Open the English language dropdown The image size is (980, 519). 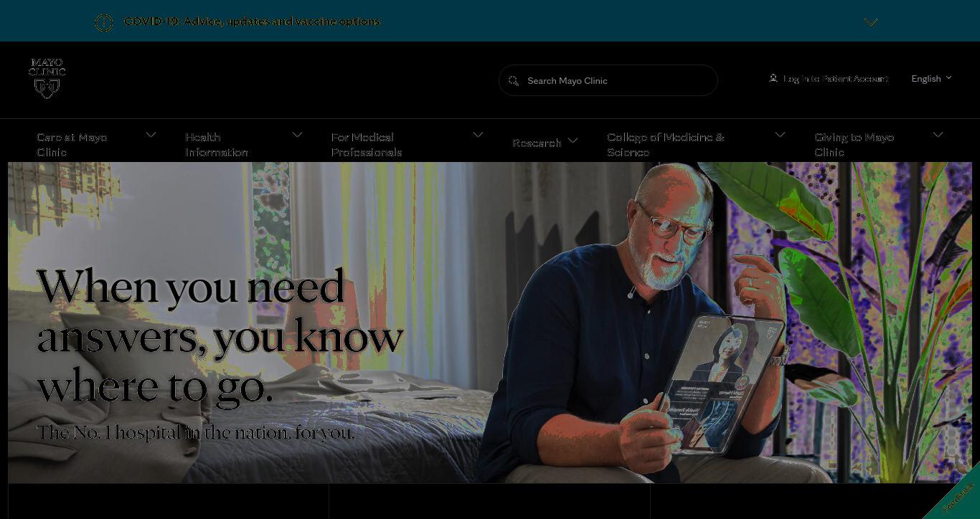pyautogui.click(x=931, y=79)
